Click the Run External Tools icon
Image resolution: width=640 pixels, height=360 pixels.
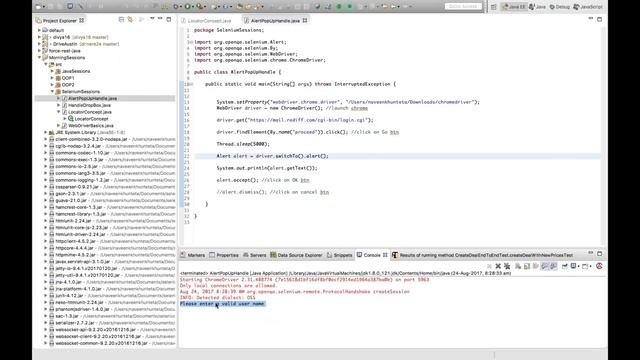point(200,7)
